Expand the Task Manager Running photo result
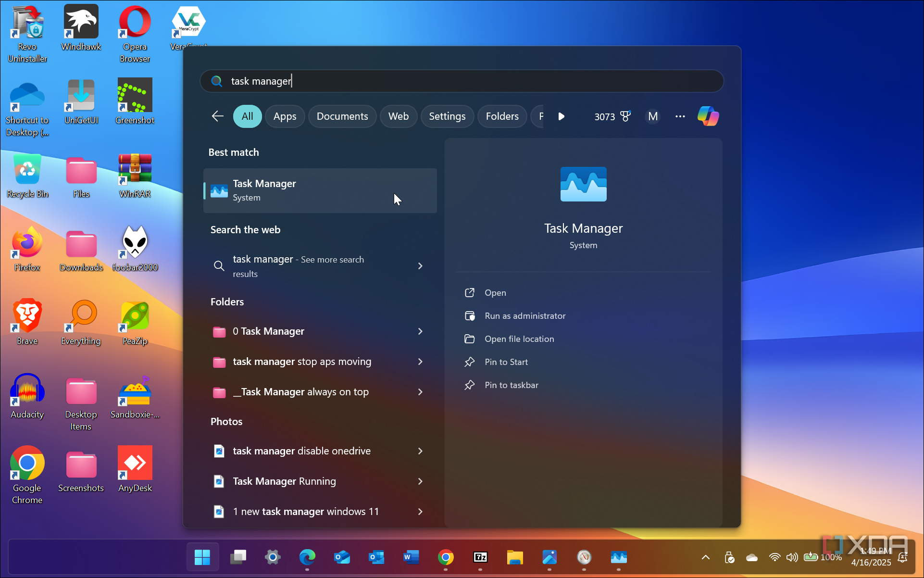924x578 pixels. (420, 481)
